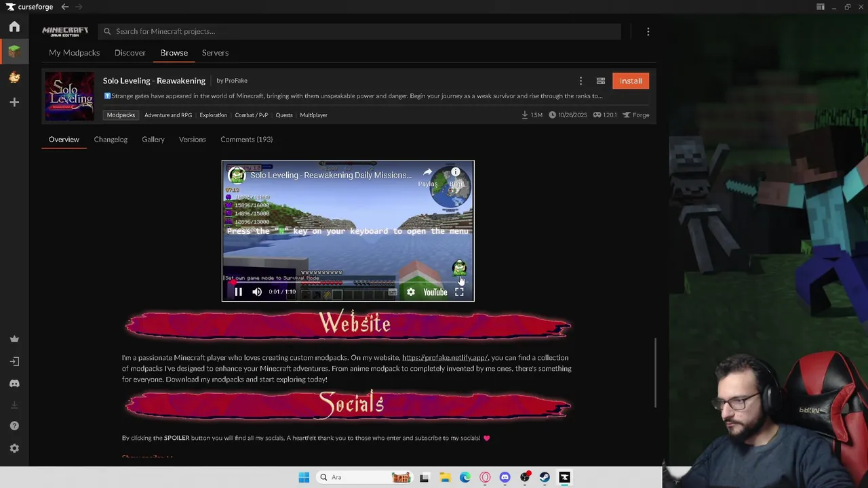Click the Modpacks category tag
The height and width of the screenshot is (488, 868).
pyautogui.click(x=121, y=115)
